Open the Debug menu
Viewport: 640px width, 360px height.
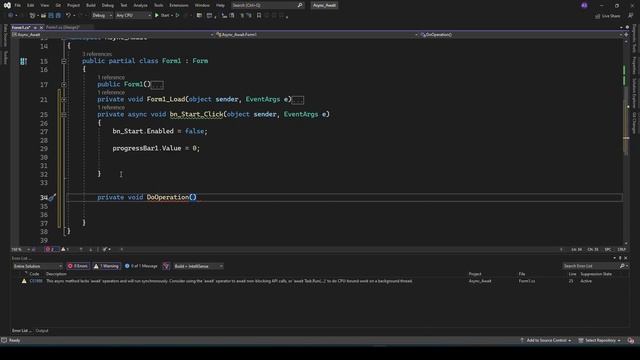(108, 5)
